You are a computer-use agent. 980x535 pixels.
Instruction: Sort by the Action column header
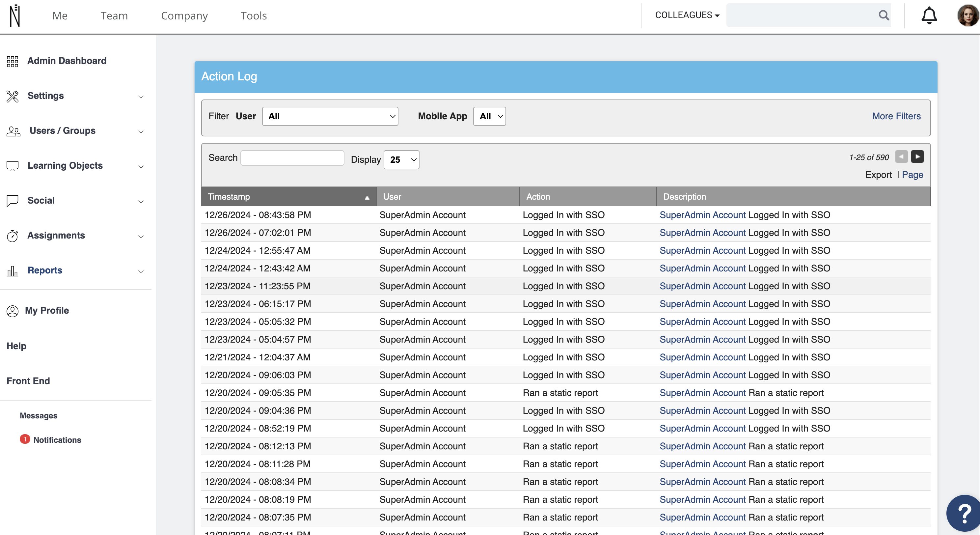(x=588, y=197)
